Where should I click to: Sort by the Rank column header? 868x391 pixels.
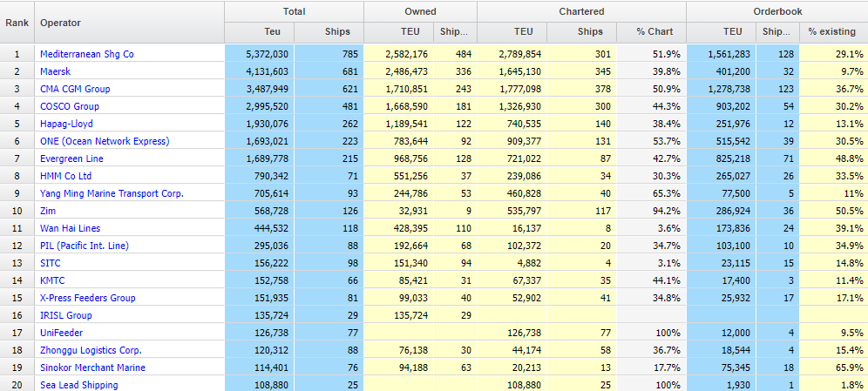[x=17, y=22]
